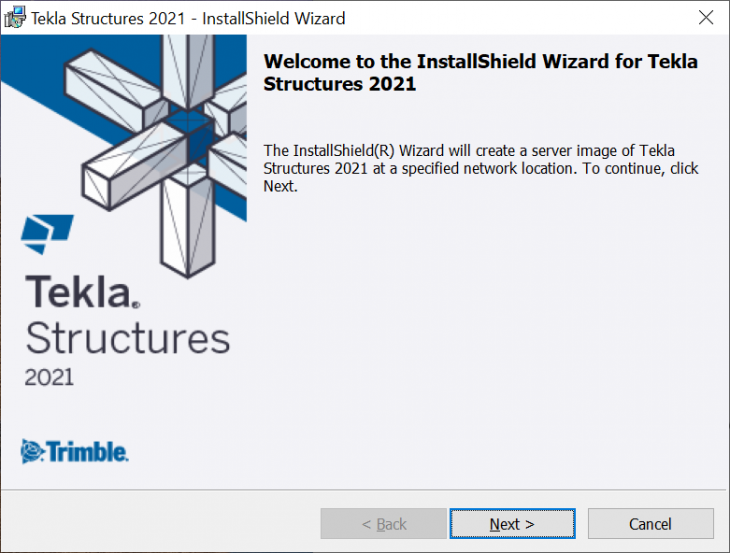Image resolution: width=730 pixels, height=553 pixels.
Task: Click the Next > button
Action: click(x=512, y=524)
